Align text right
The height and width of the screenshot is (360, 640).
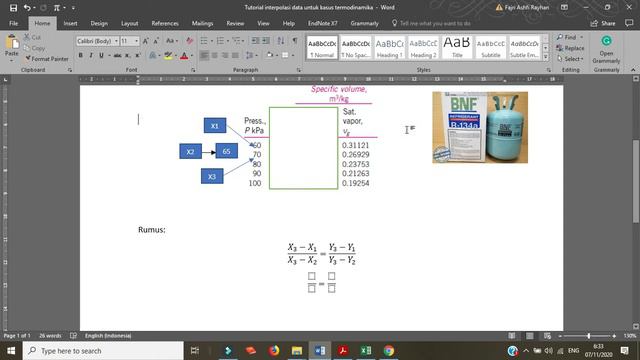[225, 55]
